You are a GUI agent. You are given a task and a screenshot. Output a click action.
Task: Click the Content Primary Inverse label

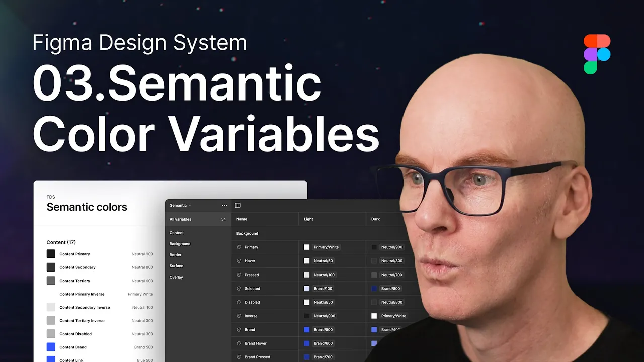click(82, 294)
